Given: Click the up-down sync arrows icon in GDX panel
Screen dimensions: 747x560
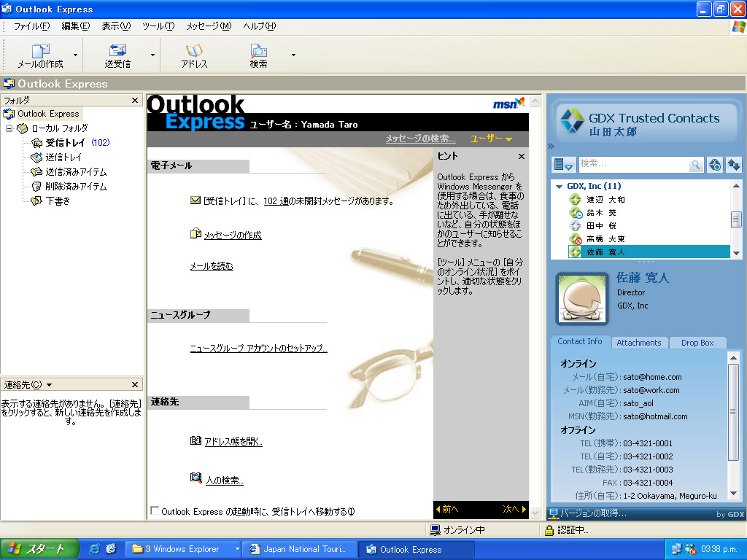Looking at the screenshot, I should click(733, 165).
